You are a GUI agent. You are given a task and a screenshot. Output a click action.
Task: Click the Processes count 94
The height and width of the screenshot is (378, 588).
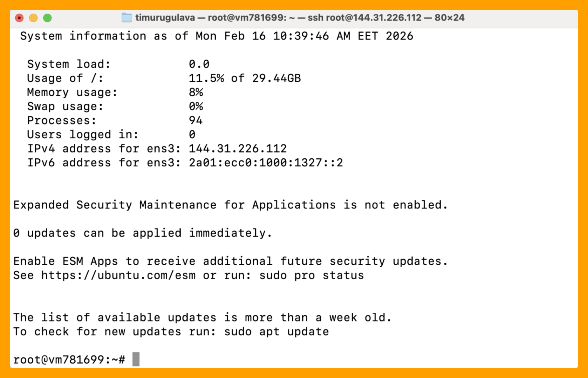pos(196,121)
